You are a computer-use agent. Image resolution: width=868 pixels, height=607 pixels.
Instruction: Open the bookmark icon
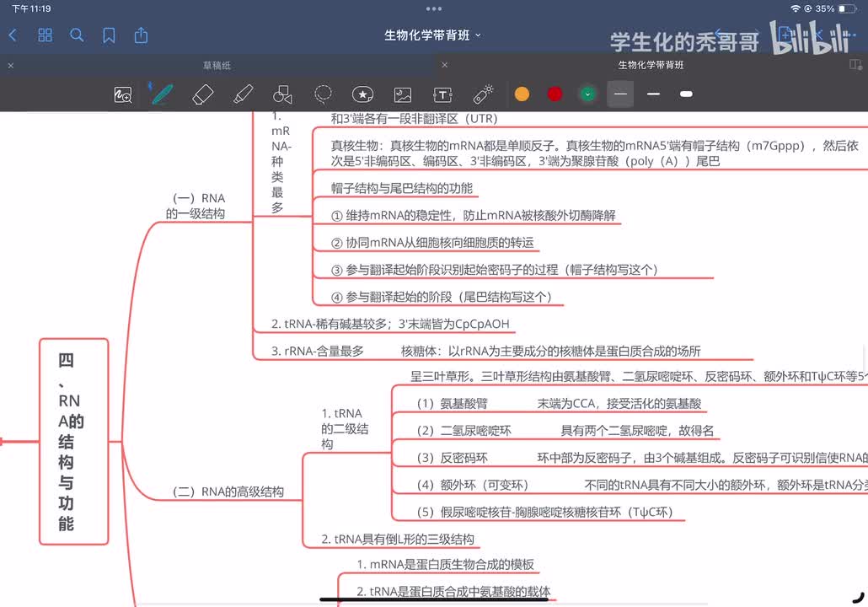109,36
